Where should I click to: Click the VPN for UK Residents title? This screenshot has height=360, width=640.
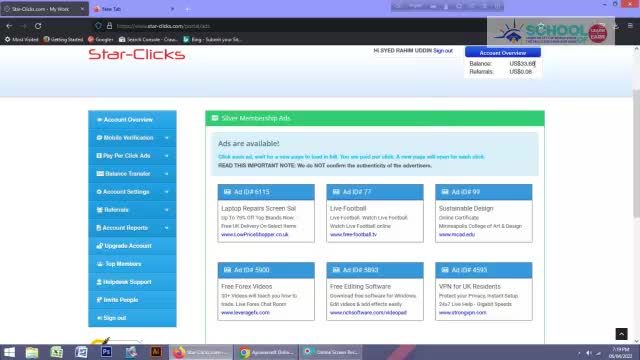click(470, 287)
